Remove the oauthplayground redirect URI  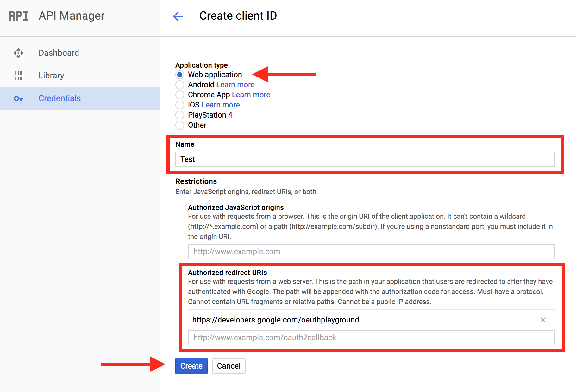543,320
